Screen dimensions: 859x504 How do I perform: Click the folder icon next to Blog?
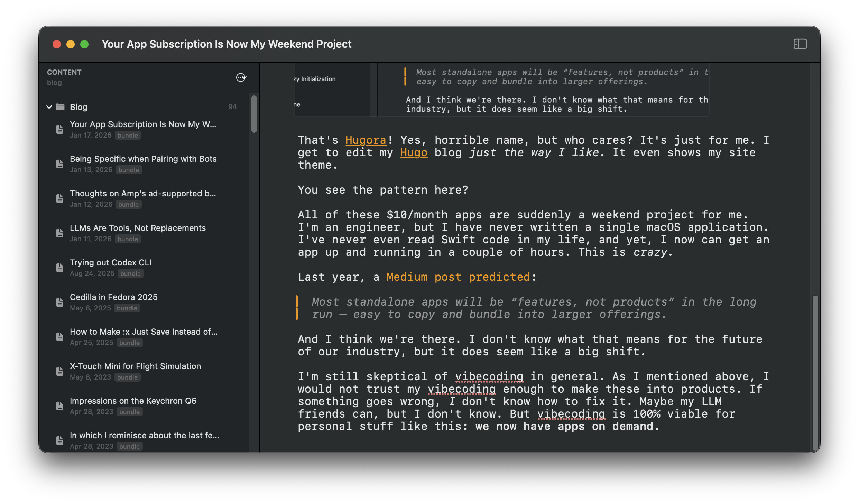click(60, 107)
